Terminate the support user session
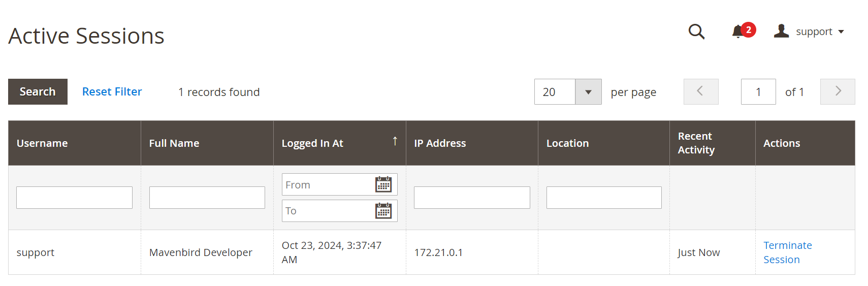The height and width of the screenshot is (286, 868). click(788, 252)
